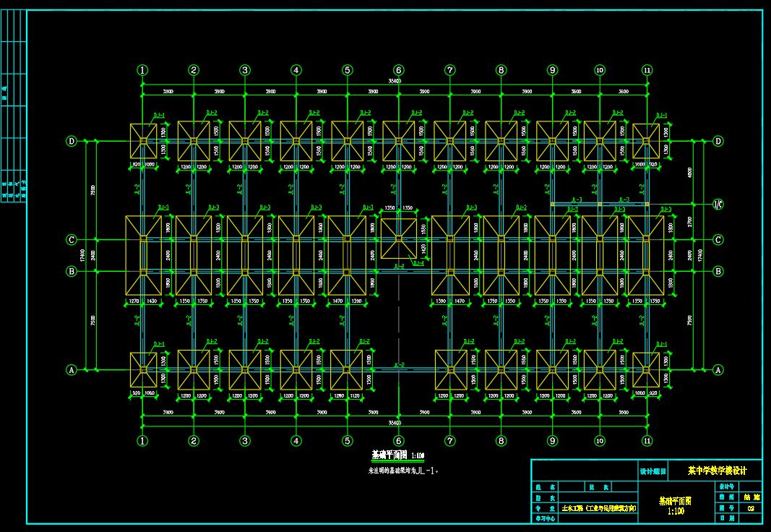Select axis bubble 6 in the bottom row
The image size is (771, 532).
pos(399,441)
